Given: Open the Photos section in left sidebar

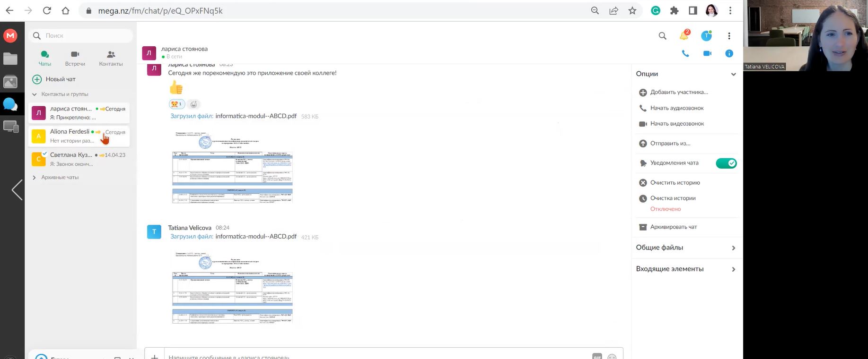Looking at the screenshot, I should tap(10, 82).
